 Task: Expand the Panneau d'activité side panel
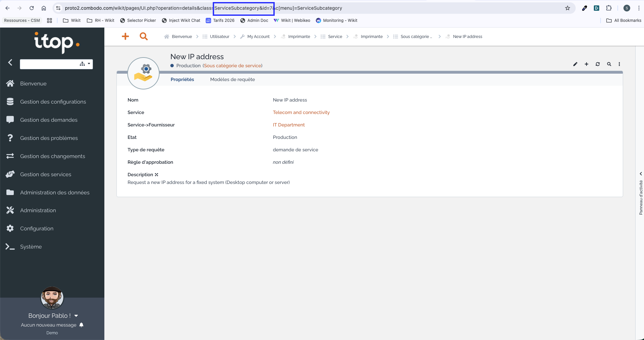(x=641, y=174)
